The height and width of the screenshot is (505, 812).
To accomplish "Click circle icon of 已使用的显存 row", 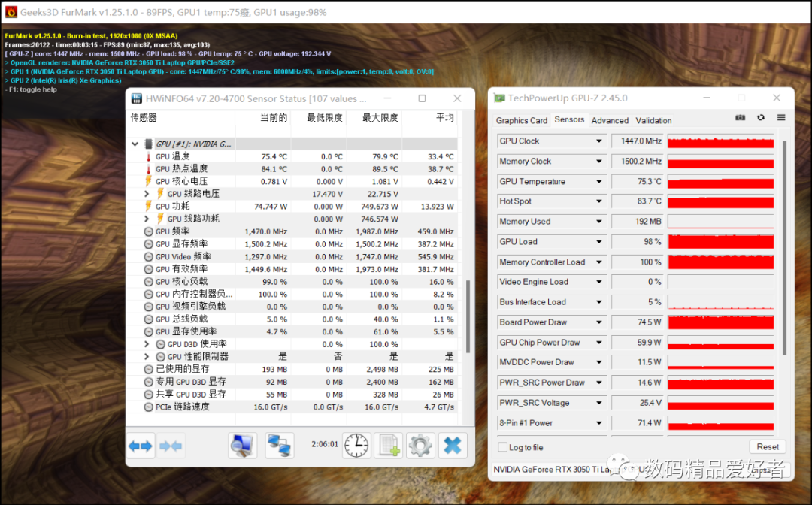I will (x=148, y=369).
